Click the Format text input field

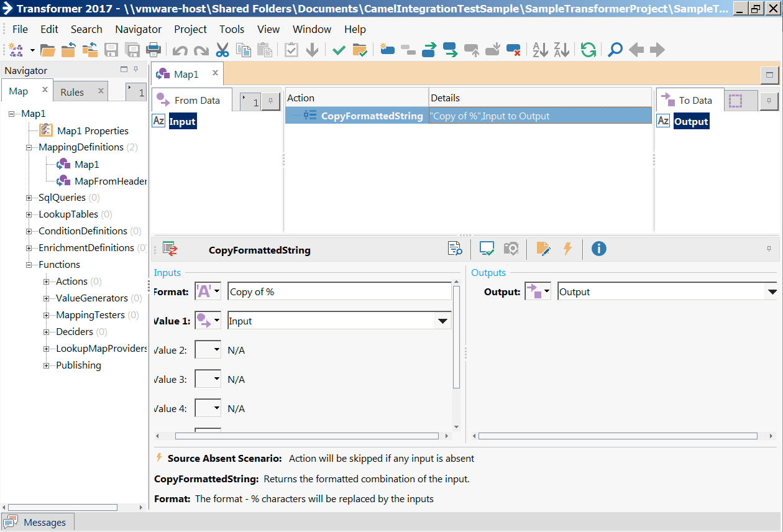point(339,292)
